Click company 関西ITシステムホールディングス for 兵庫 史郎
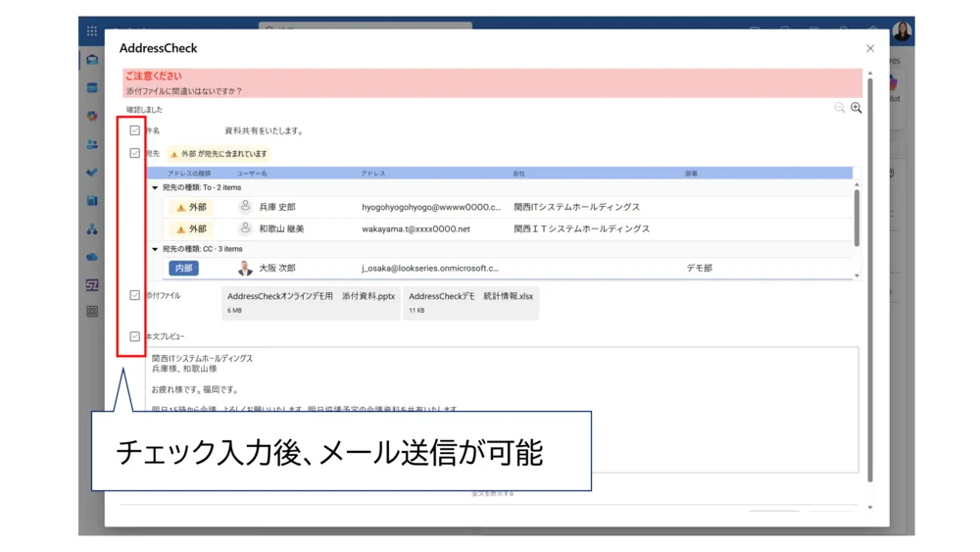Screen dimensions: 980x552 click(577, 207)
